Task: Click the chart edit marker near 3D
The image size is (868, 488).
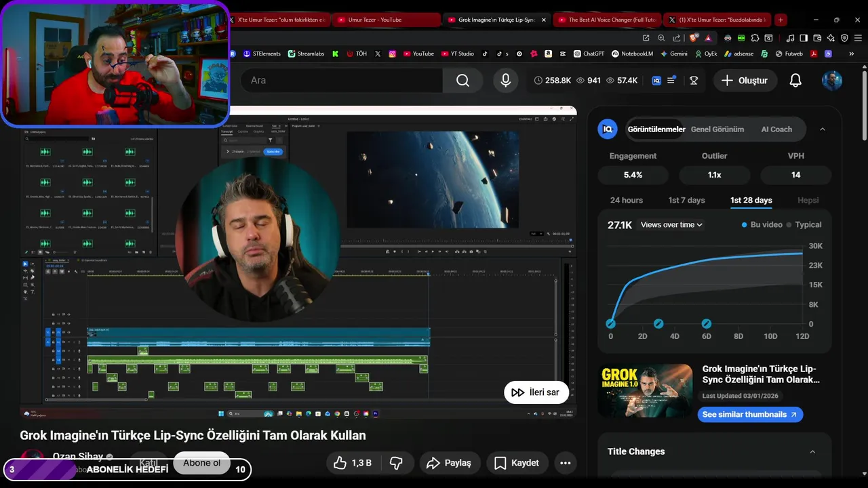Action: point(658,324)
